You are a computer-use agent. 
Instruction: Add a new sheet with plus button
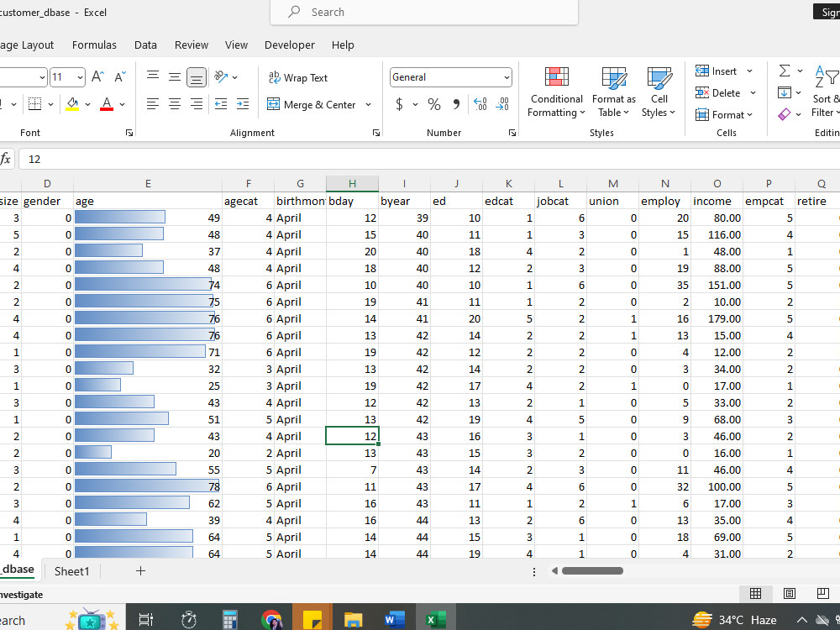(x=140, y=571)
